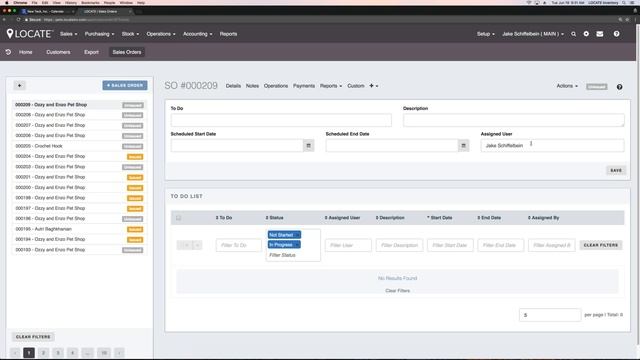Select order 000208 - Ozzy and Enzo Pet Shop
Viewport: 640px width, 360px height.
pos(79,115)
